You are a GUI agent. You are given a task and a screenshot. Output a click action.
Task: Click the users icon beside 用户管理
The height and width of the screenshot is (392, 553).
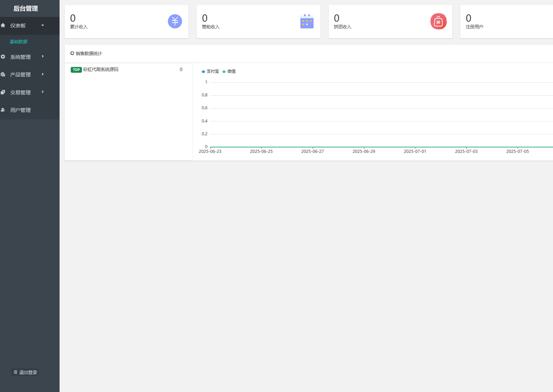pyautogui.click(x=3, y=110)
